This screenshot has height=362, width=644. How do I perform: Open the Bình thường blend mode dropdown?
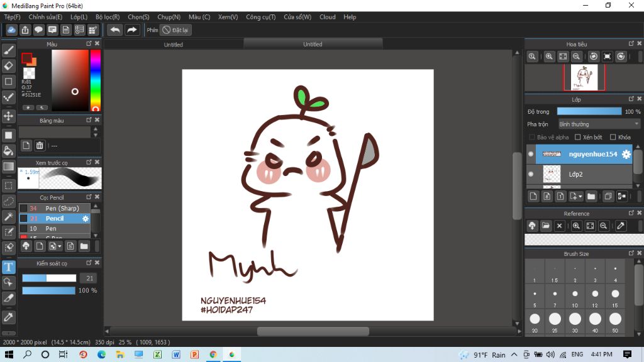(599, 124)
